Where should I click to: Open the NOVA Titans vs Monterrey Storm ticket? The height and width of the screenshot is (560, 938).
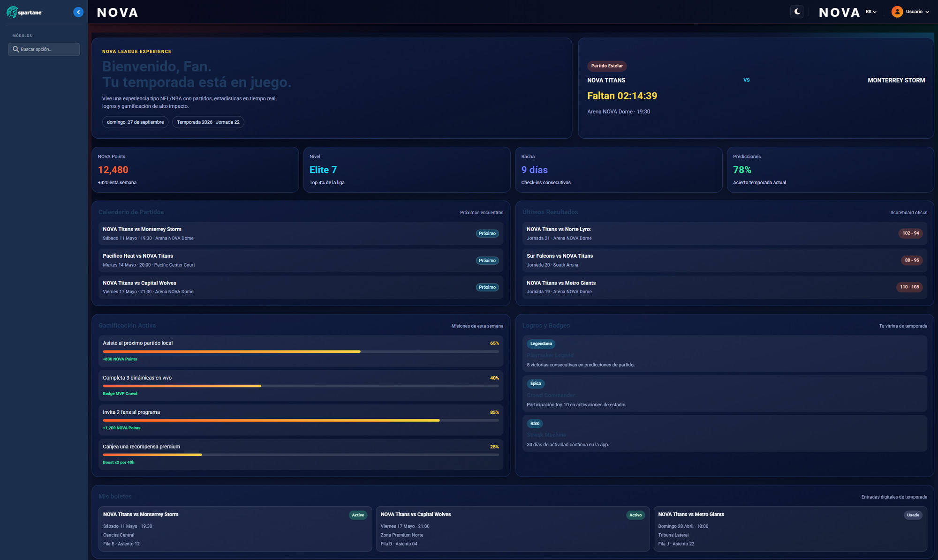point(235,529)
